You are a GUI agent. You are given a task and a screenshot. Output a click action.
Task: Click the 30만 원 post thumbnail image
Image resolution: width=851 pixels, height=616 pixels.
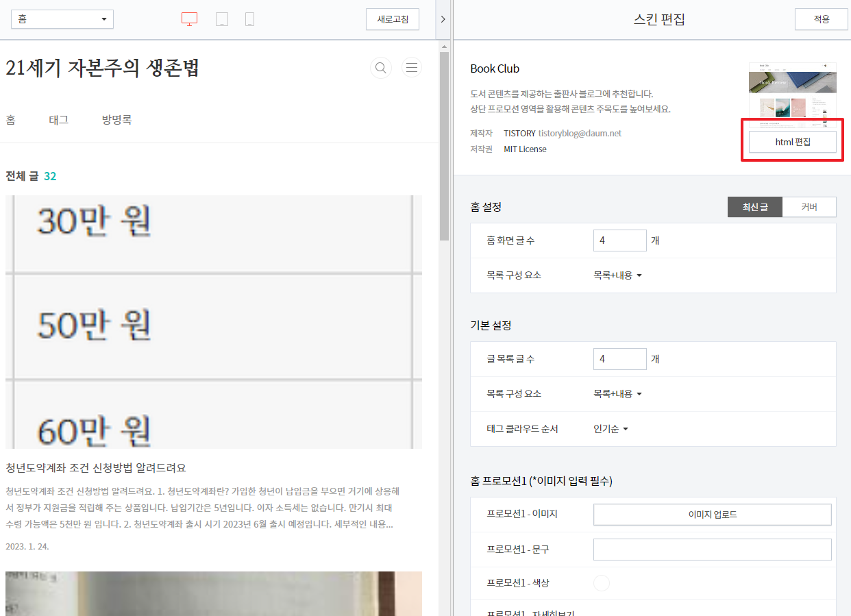pos(214,322)
